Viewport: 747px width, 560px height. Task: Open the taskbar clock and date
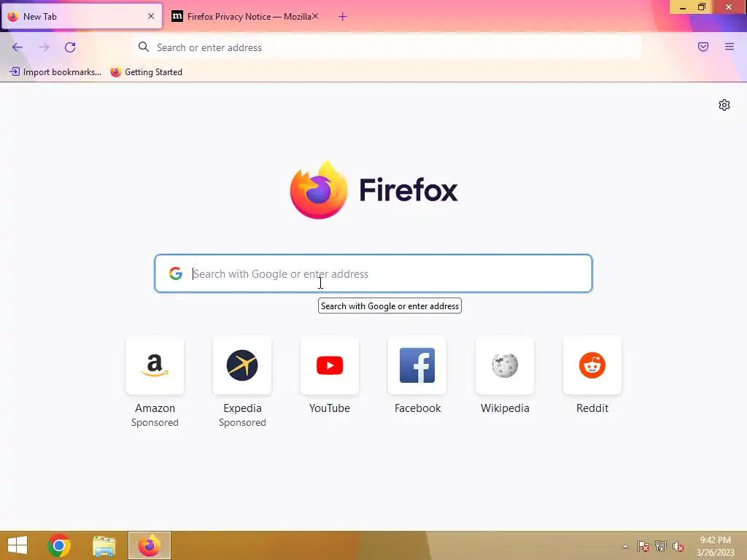click(715, 546)
